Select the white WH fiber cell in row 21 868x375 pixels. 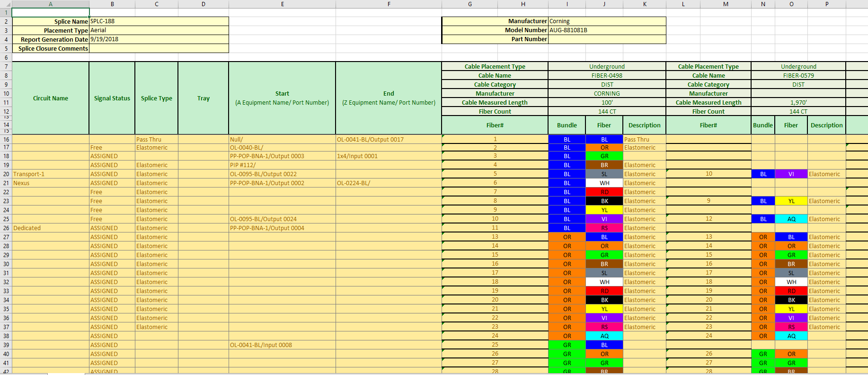(x=604, y=183)
